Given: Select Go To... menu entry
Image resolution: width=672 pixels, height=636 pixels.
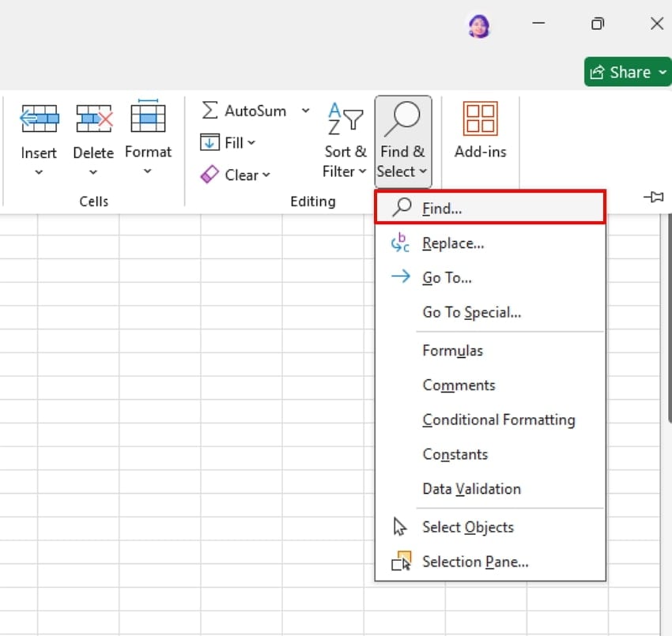Looking at the screenshot, I should (490, 277).
